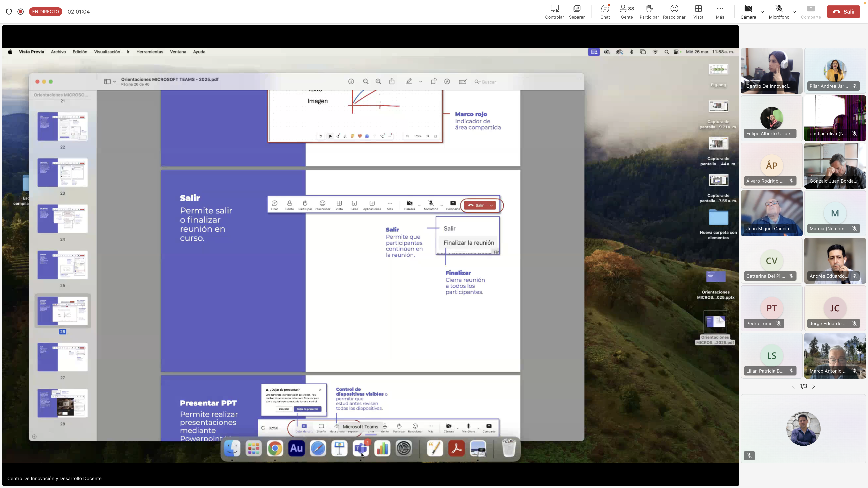
Task: Select Centro De Innovaci... video tile
Action: [771, 71]
